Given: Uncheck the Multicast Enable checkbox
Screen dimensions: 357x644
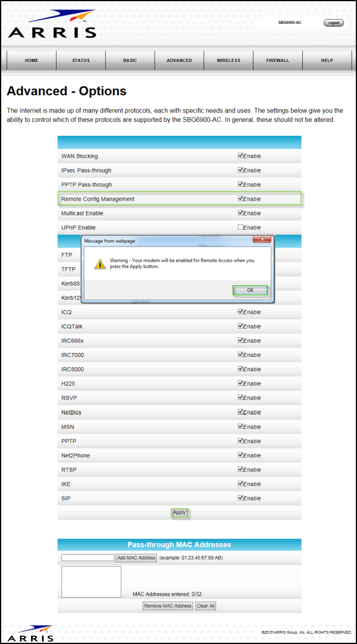Looking at the screenshot, I should (240, 213).
